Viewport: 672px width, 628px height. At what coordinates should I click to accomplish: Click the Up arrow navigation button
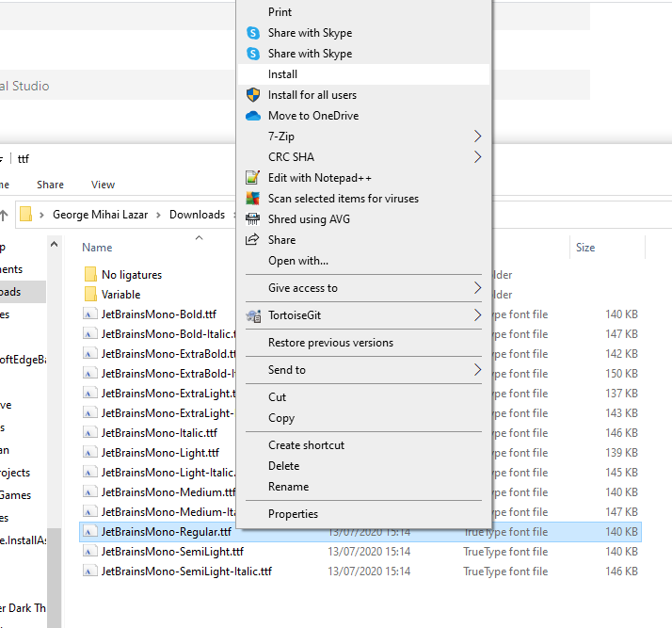click(4, 215)
